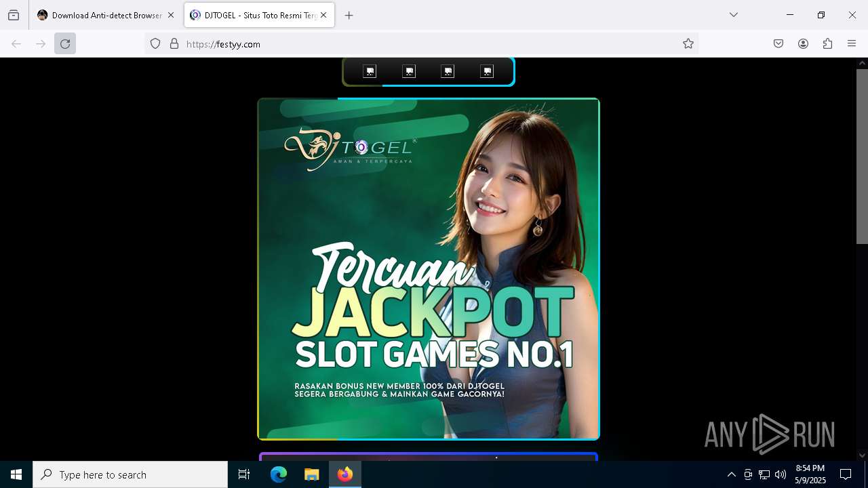Open the Firefox application menu

click(852, 44)
